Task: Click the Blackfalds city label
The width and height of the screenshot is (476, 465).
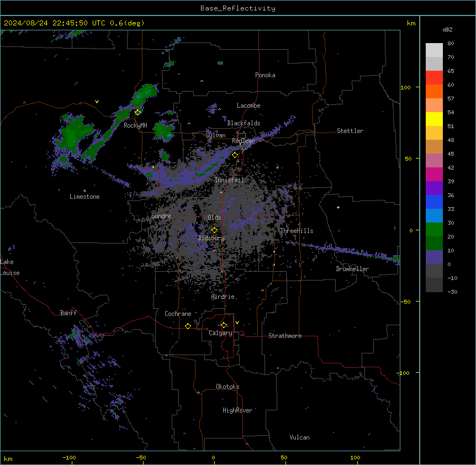Action: coord(244,123)
